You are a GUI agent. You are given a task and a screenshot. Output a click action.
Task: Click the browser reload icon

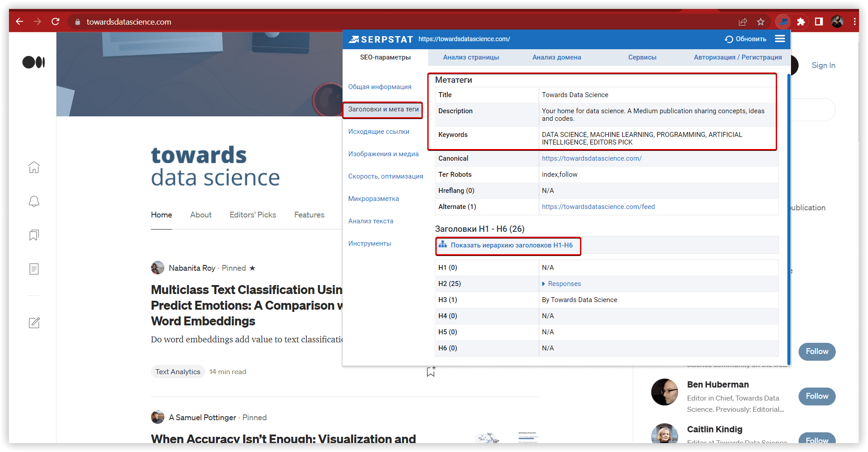(56, 21)
